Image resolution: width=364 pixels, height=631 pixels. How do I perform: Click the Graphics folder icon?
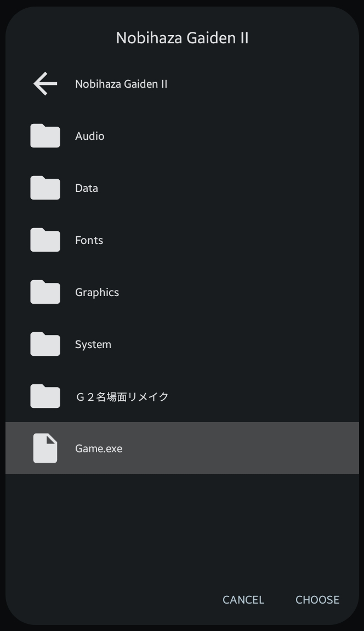[45, 292]
